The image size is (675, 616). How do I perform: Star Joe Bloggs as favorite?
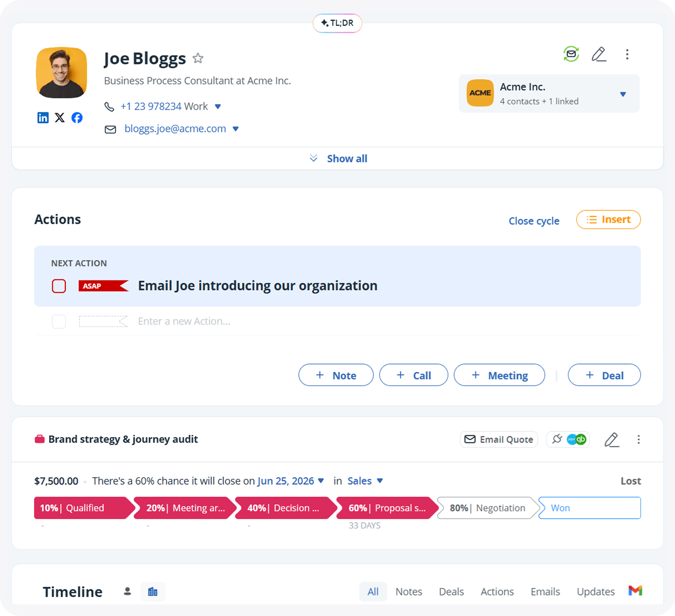tap(198, 58)
